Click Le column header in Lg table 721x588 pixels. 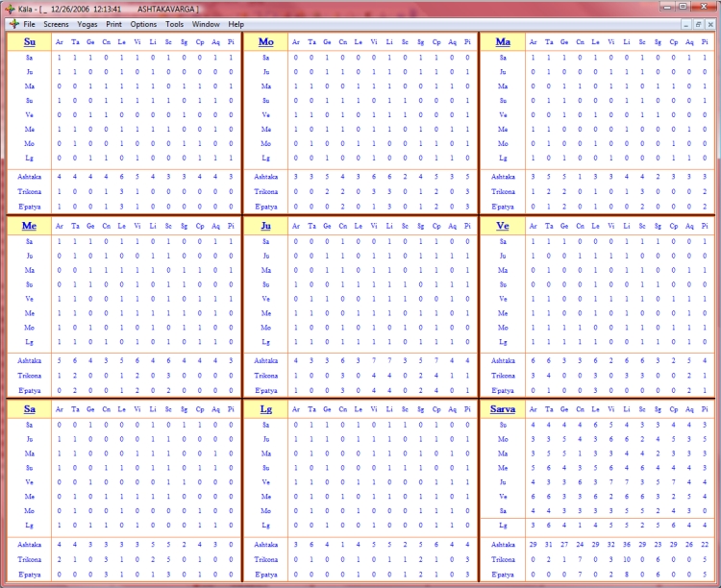pos(359,409)
